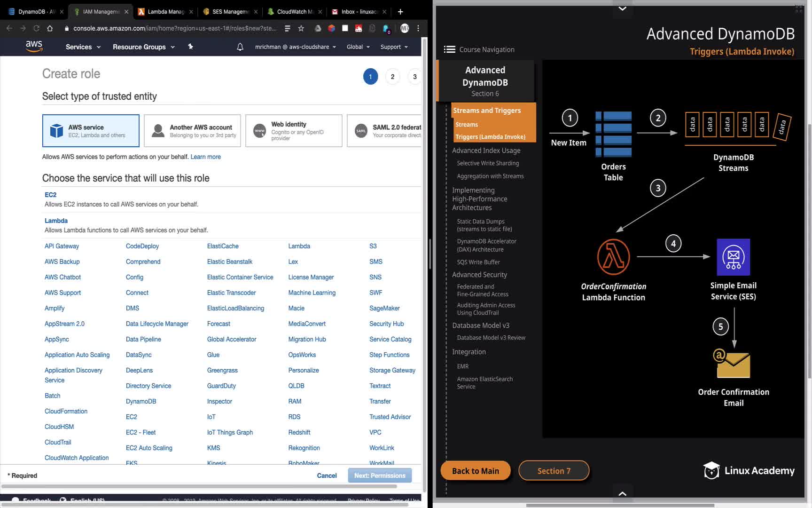Select Web identity trusted entity
The width and height of the screenshot is (812, 508).
pyautogui.click(x=294, y=131)
